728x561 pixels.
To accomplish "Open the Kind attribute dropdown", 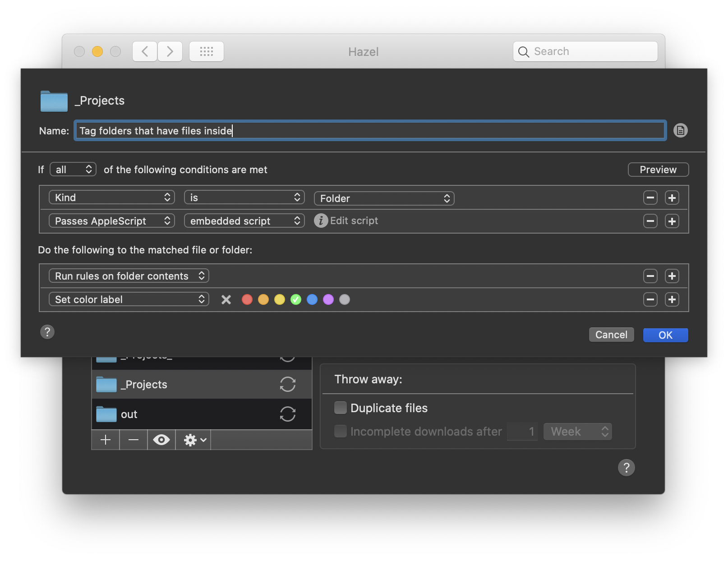I will coord(112,198).
